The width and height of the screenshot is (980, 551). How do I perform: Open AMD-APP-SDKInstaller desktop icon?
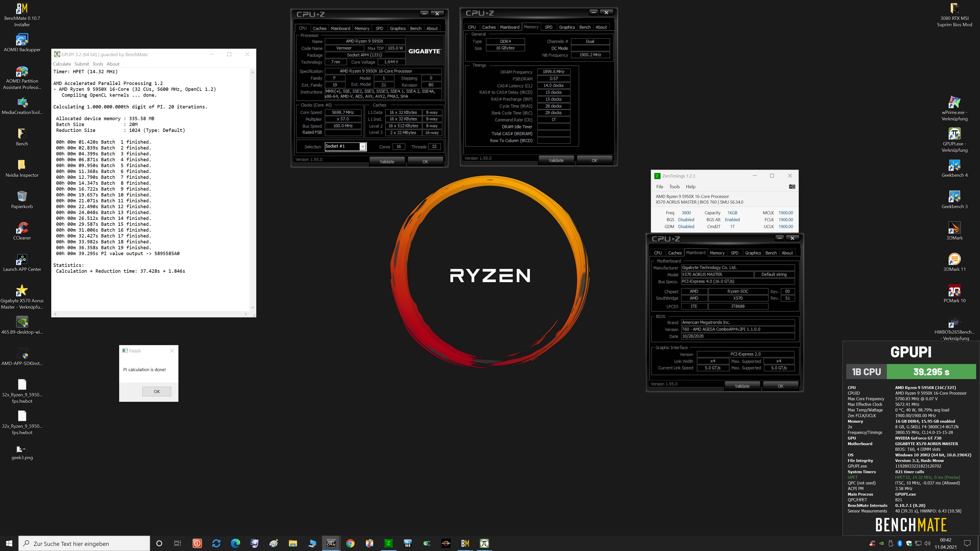point(22,357)
